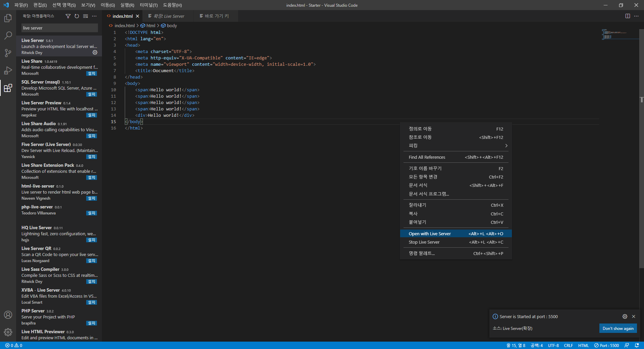The width and height of the screenshot is (644, 349).
Task: Click the index.html breadcrumb segment
Action: point(122,26)
